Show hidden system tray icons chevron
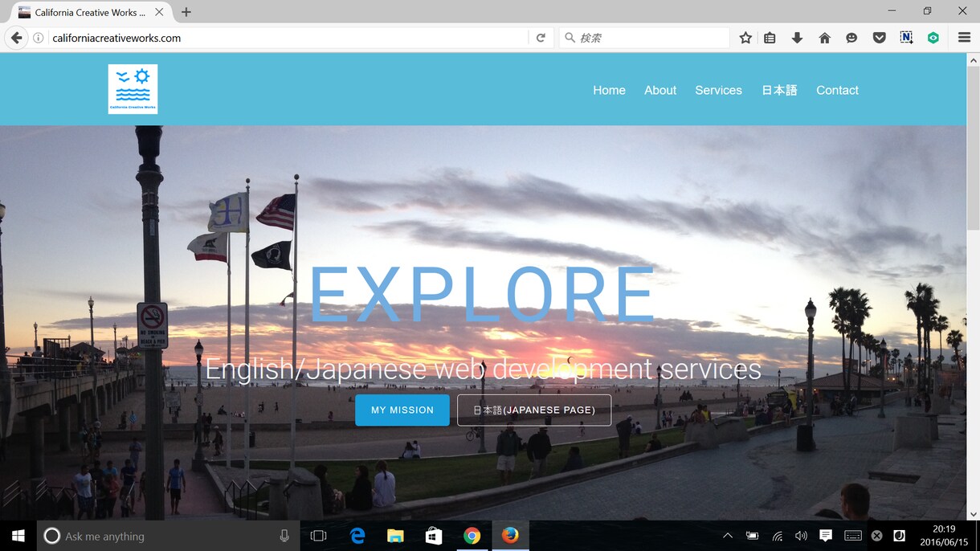Screen dimensions: 980x551 pos(728,536)
